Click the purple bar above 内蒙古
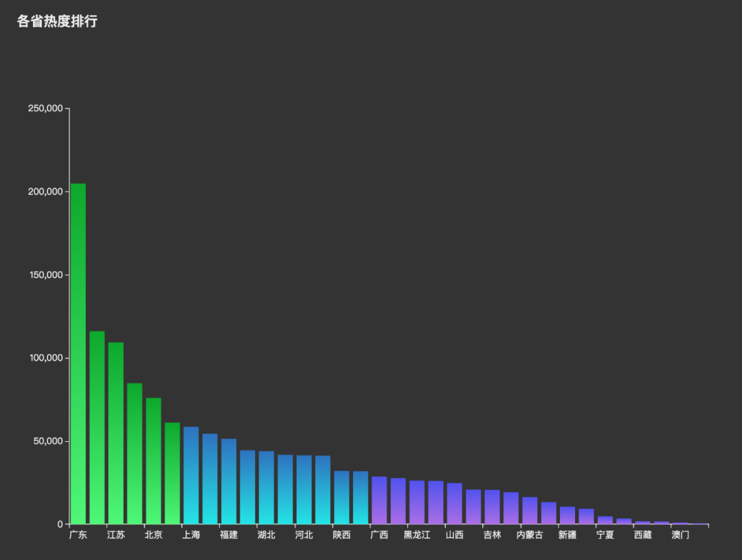742x560 pixels. point(530,511)
